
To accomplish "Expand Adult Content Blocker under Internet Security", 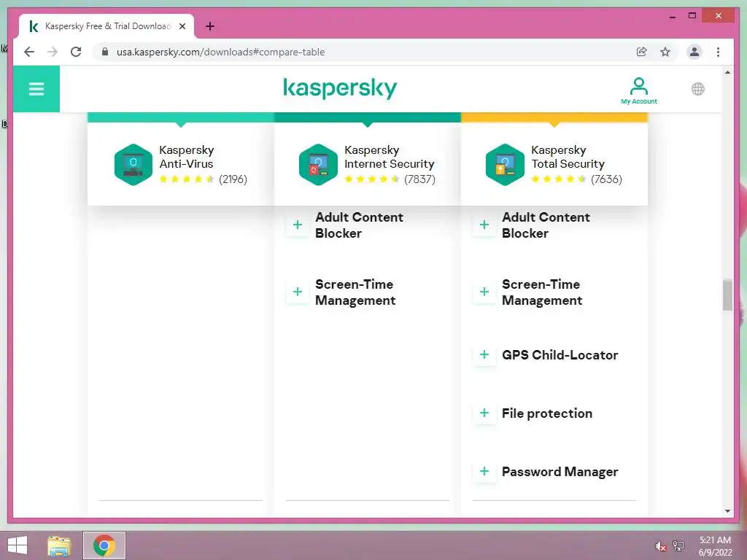I will [298, 225].
